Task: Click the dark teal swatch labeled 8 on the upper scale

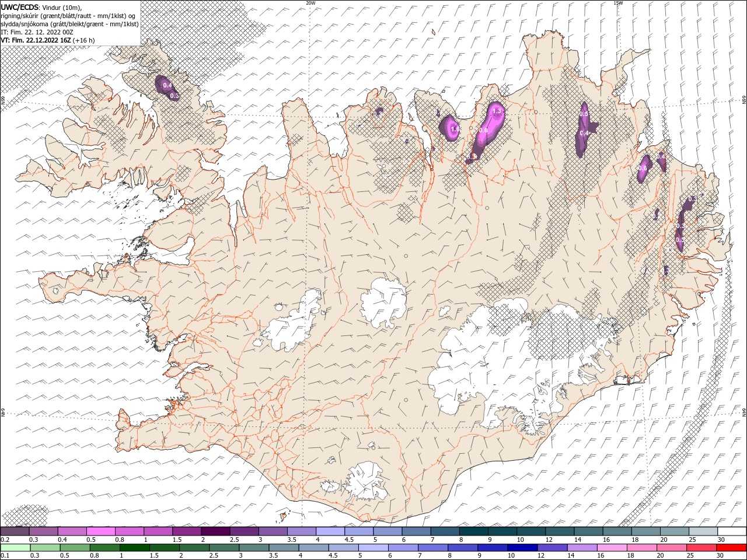Action: point(474,531)
